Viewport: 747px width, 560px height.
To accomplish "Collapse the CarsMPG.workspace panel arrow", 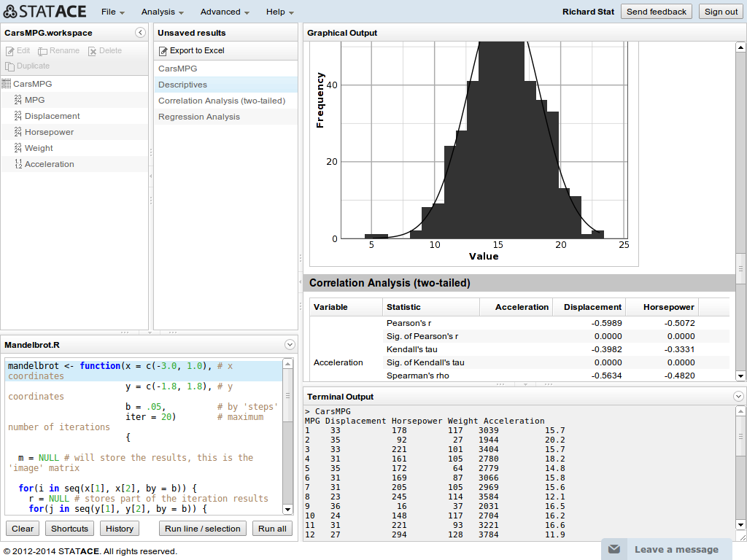I will coord(141,33).
